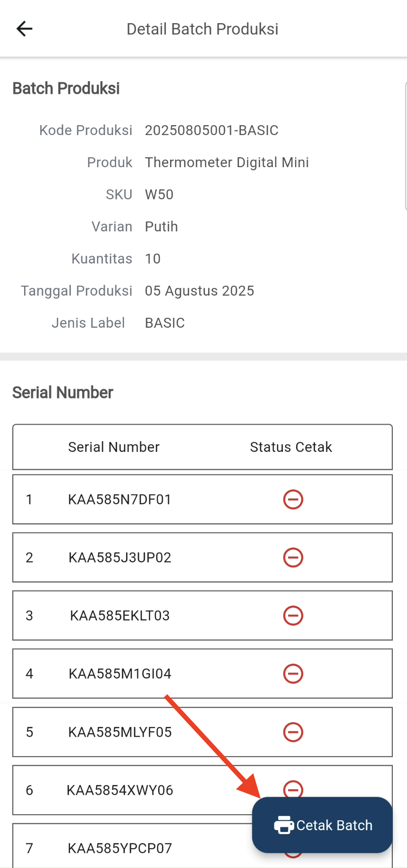
Task: Click the Serial Number column header
Action: click(114, 447)
